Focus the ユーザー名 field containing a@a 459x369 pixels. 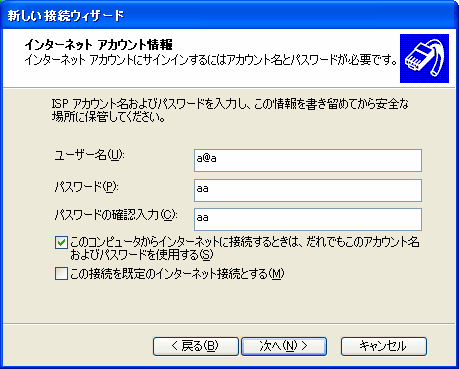[x=308, y=160]
